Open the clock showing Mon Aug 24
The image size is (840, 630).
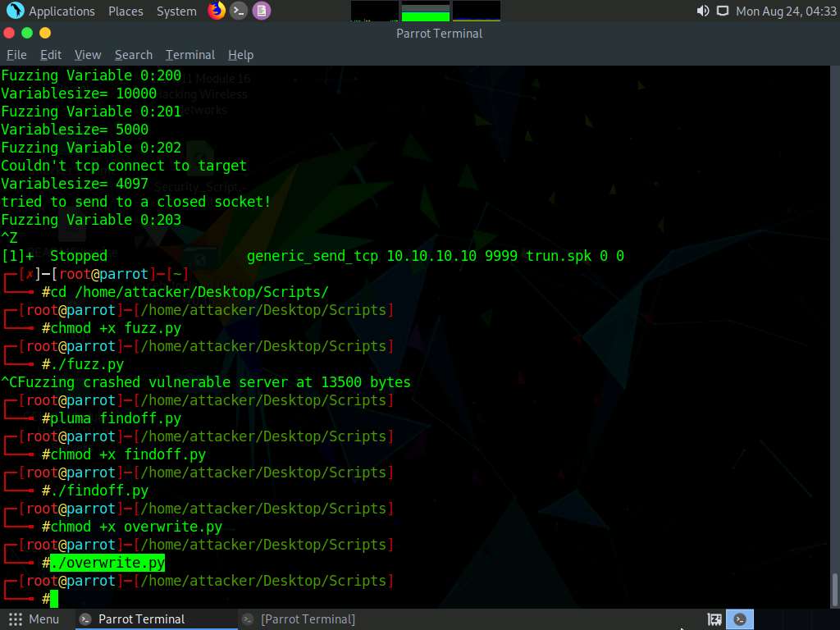[x=786, y=11]
